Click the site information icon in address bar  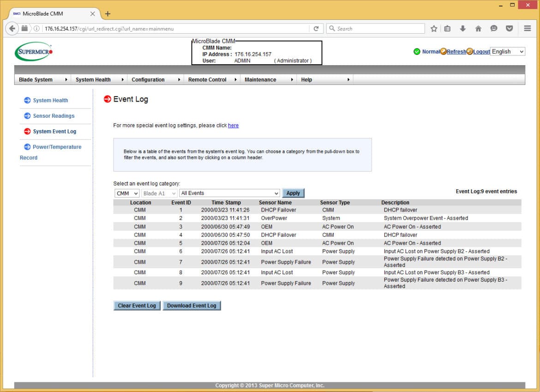tap(36, 29)
